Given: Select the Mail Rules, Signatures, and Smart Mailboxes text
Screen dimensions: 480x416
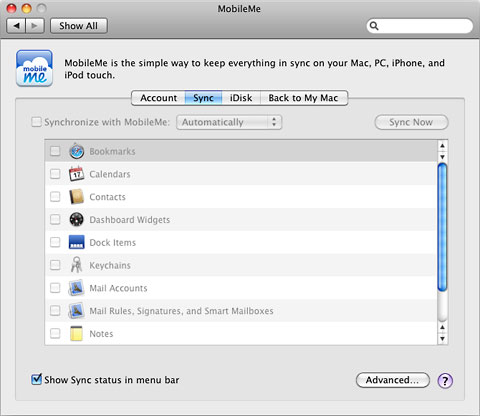Looking at the screenshot, I should tap(181, 311).
